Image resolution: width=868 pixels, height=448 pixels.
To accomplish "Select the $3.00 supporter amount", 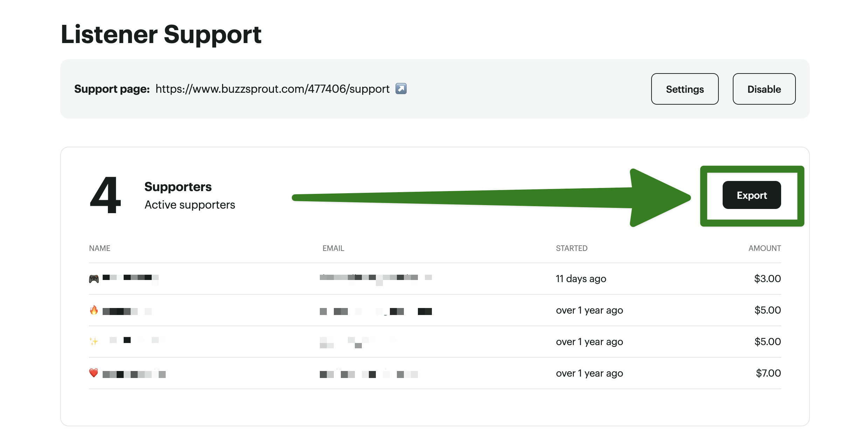I will coord(767,279).
